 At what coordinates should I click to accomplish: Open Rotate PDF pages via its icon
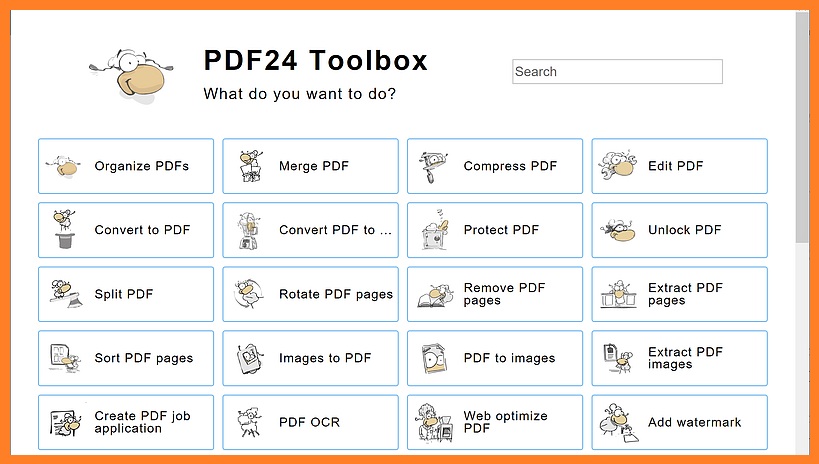249,294
